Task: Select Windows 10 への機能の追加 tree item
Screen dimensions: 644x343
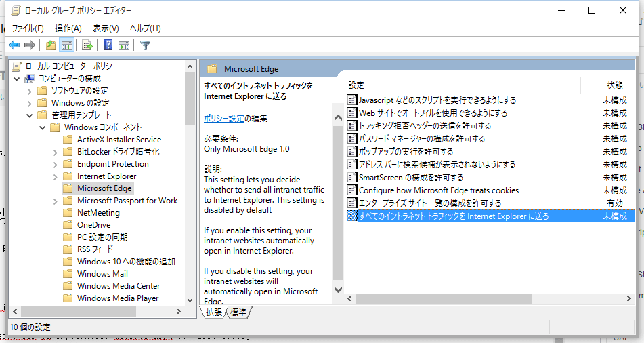Action: [126, 262]
